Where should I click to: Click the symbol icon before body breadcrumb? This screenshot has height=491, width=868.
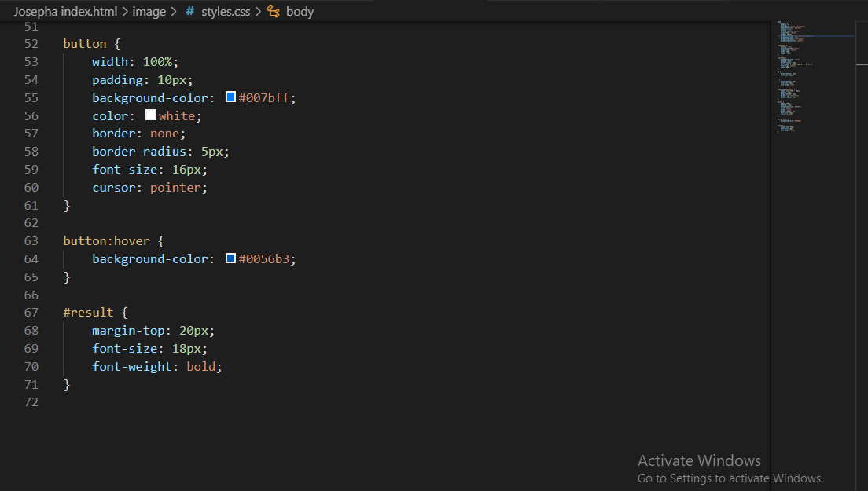273,11
